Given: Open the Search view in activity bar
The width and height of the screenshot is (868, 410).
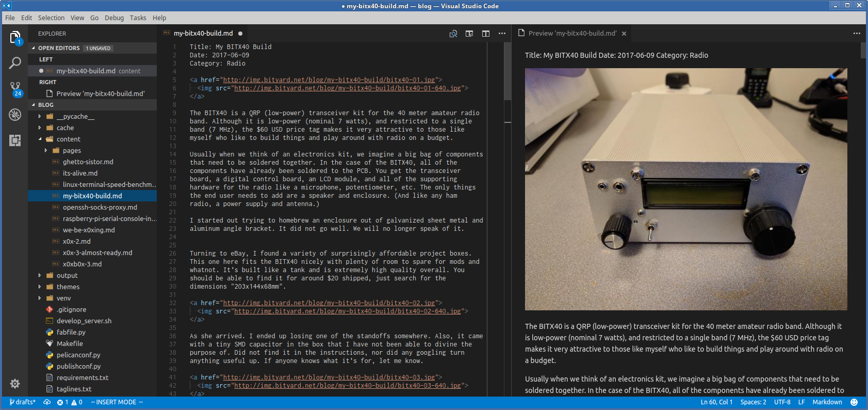Looking at the screenshot, I should coord(15,63).
